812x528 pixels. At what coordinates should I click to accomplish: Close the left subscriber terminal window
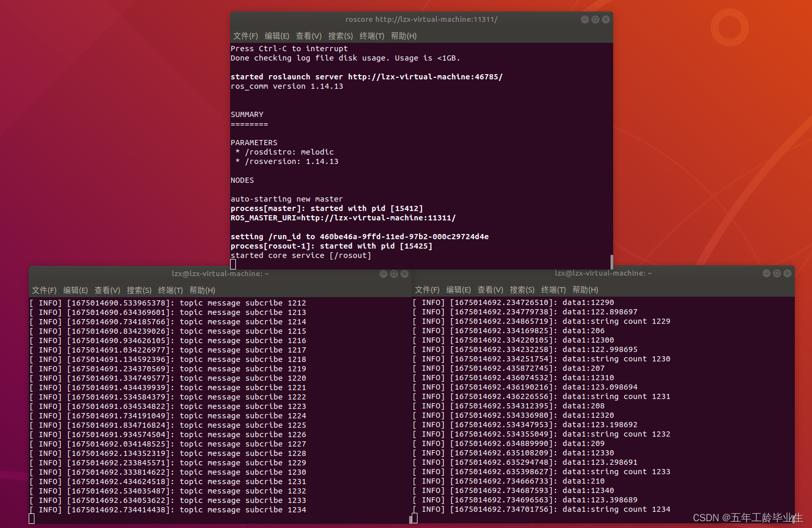[x=404, y=274]
